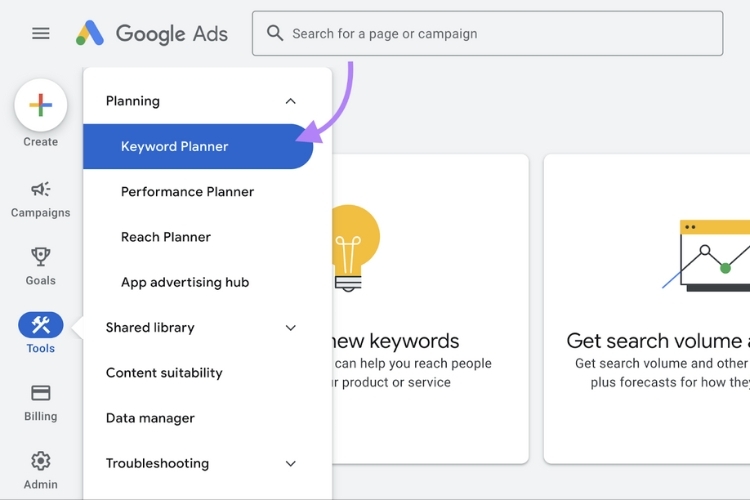Open Billing from the card icon
Screen dimensions: 750x500
pyautogui.click(x=40, y=393)
